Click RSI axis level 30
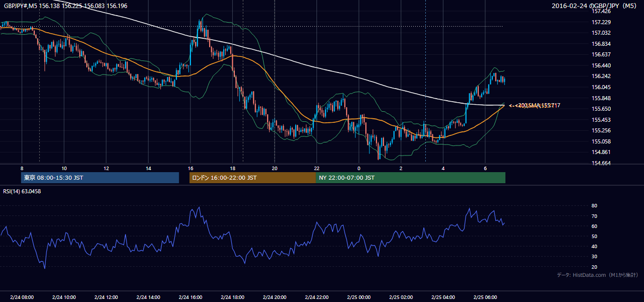Screen dimensions: 644x302 click(x=595, y=257)
